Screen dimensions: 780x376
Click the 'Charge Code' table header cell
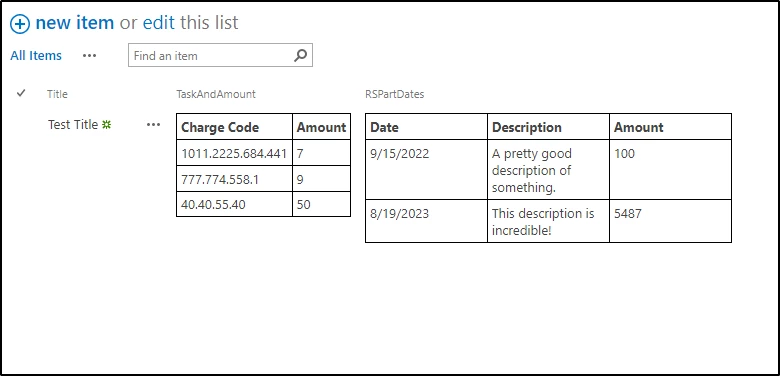point(234,127)
